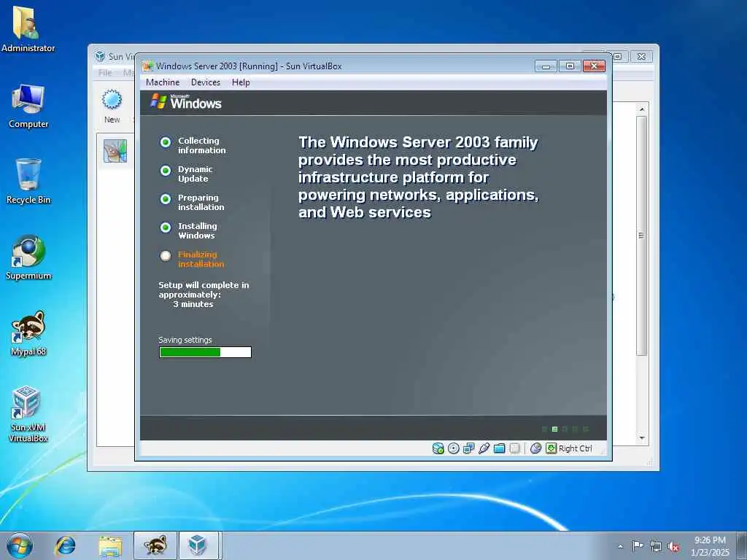Switch to VirtualBox cube taskbar button
Viewport: 747px width, 560px height.
(x=198, y=545)
